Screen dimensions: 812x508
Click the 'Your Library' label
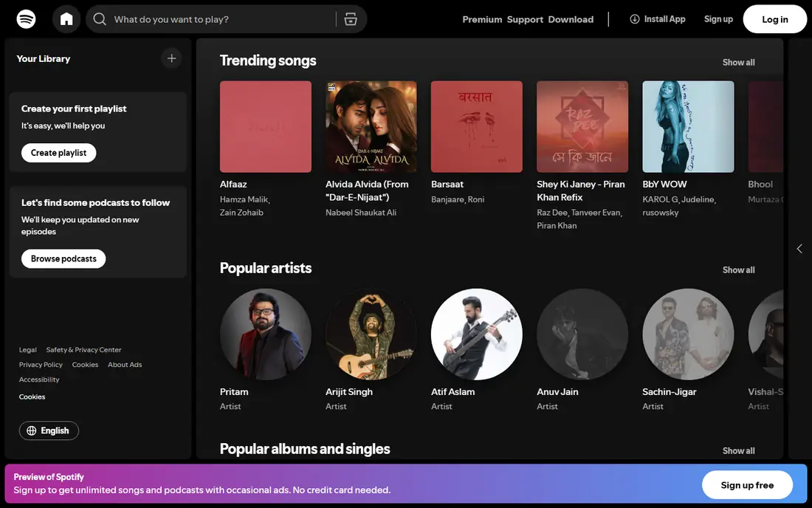click(44, 58)
